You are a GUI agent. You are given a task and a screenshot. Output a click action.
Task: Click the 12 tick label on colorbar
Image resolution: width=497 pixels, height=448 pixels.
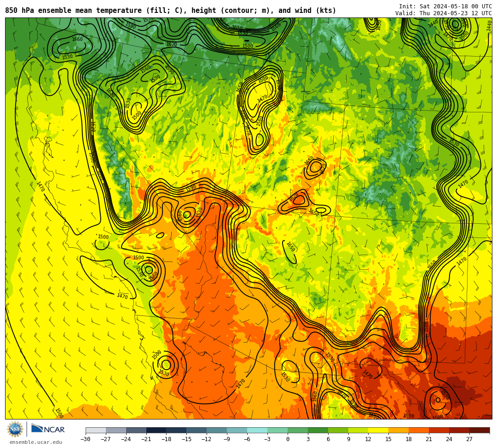point(368,439)
